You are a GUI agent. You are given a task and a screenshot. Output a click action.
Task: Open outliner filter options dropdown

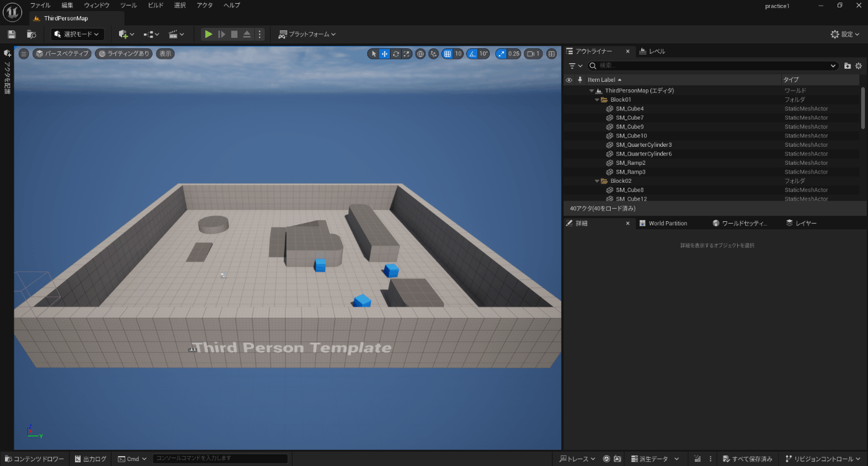click(575, 66)
